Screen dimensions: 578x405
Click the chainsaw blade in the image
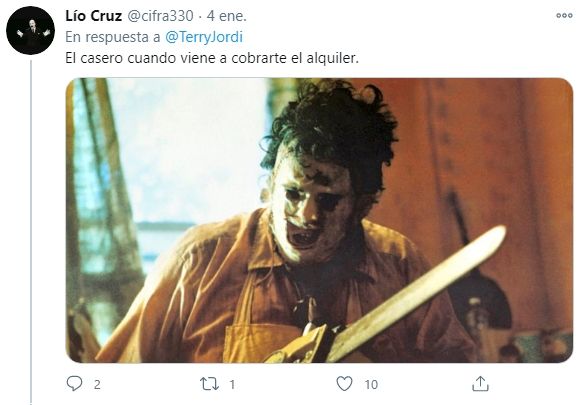417,291
